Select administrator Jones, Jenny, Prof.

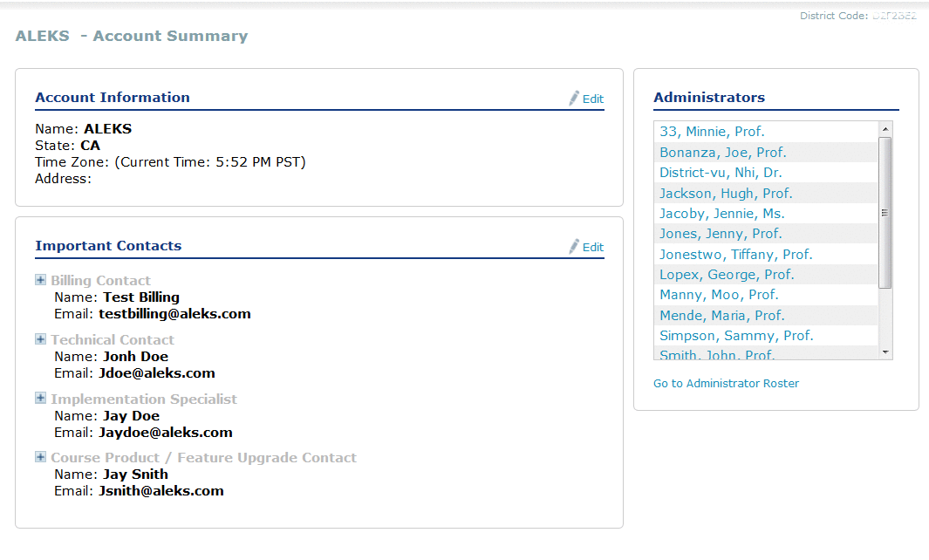(721, 234)
